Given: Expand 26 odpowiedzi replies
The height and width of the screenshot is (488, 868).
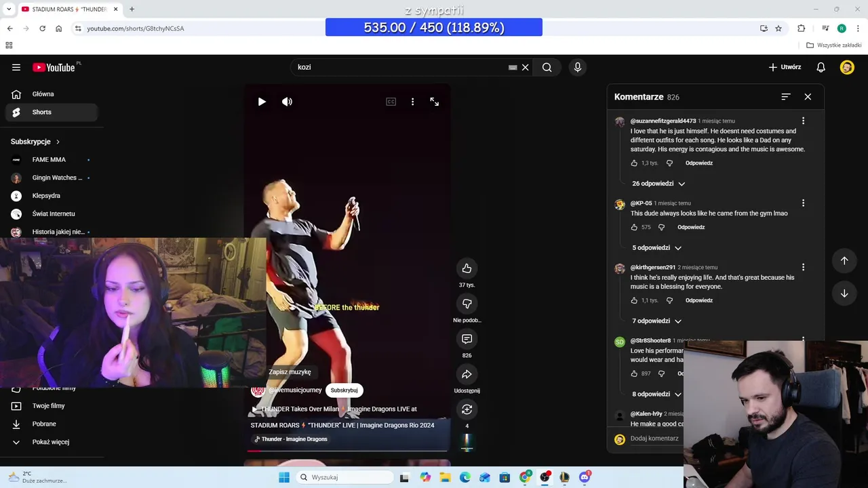Looking at the screenshot, I should pos(658,184).
